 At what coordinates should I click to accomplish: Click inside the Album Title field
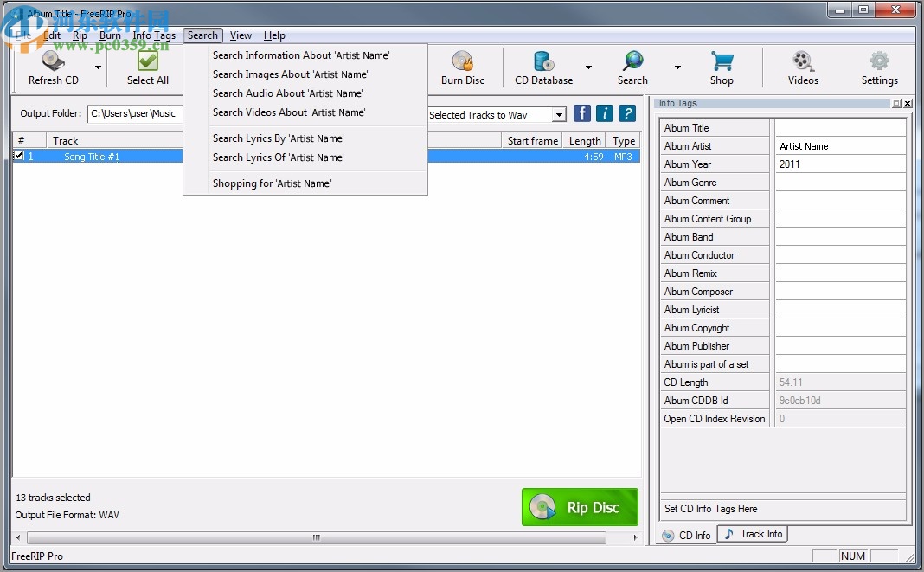(839, 127)
